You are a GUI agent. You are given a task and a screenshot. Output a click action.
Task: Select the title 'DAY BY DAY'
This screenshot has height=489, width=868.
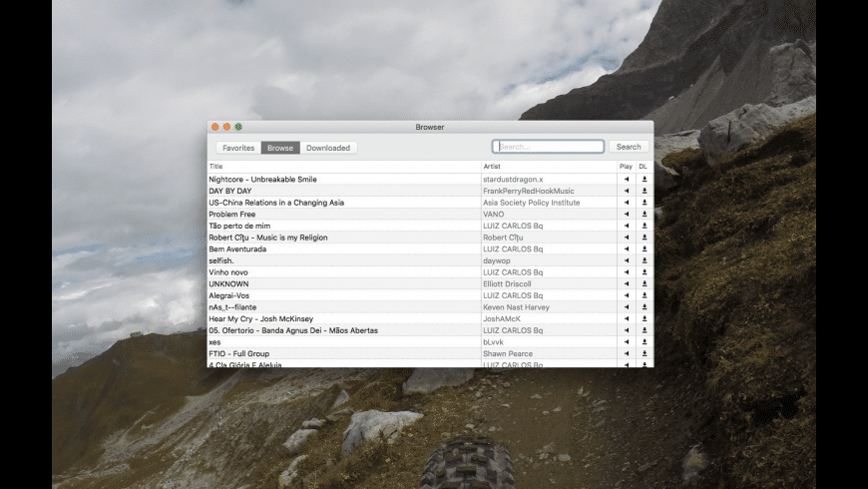tap(230, 191)
